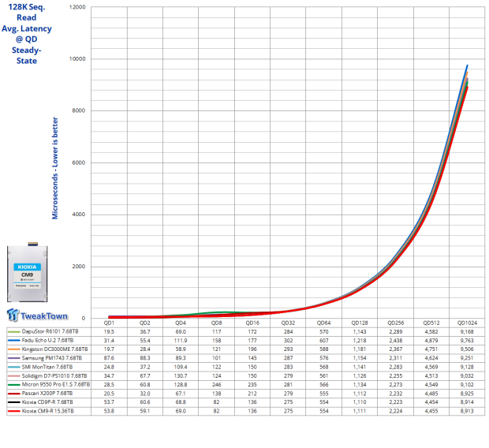489x448 pixels.
Task: Select legend entry 'Solidigm D7-PS1010 7.68TB'
Action: click(54, 376)
